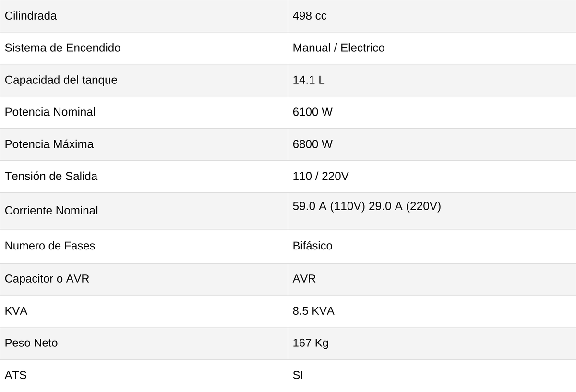Click the 14.1 L value cell

point(432,80)
